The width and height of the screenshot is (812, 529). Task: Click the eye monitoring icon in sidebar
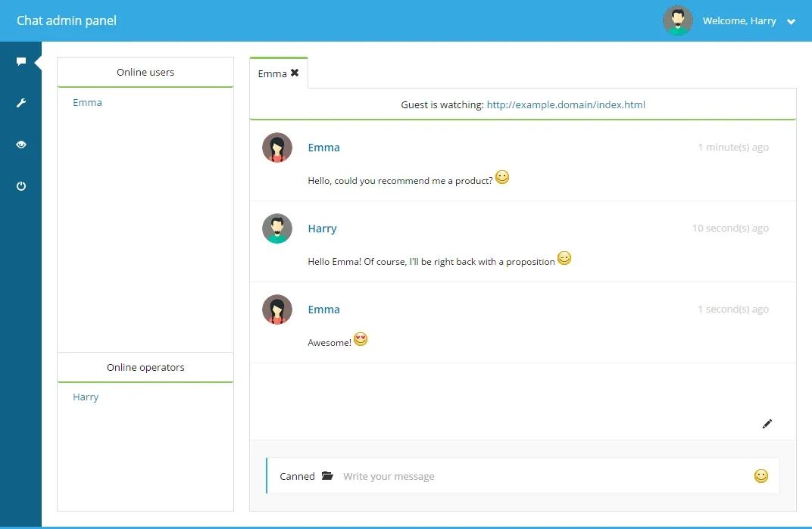click(x=21, y=145)
